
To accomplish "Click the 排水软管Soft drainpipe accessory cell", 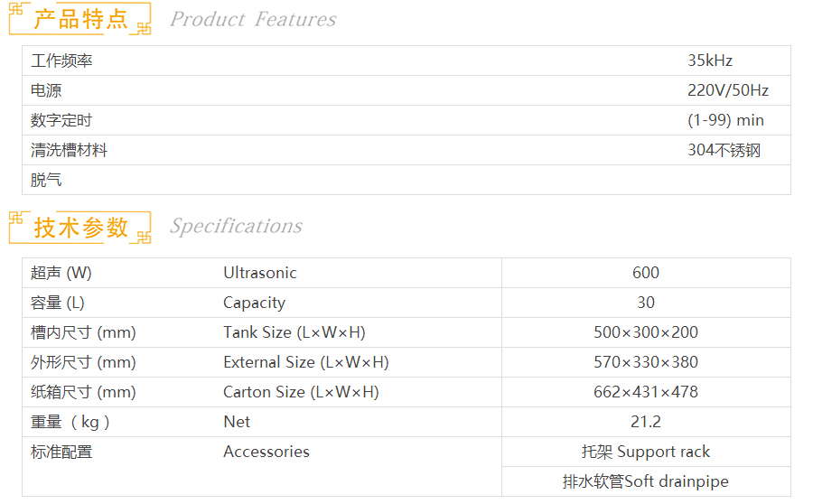I will 646,481.
